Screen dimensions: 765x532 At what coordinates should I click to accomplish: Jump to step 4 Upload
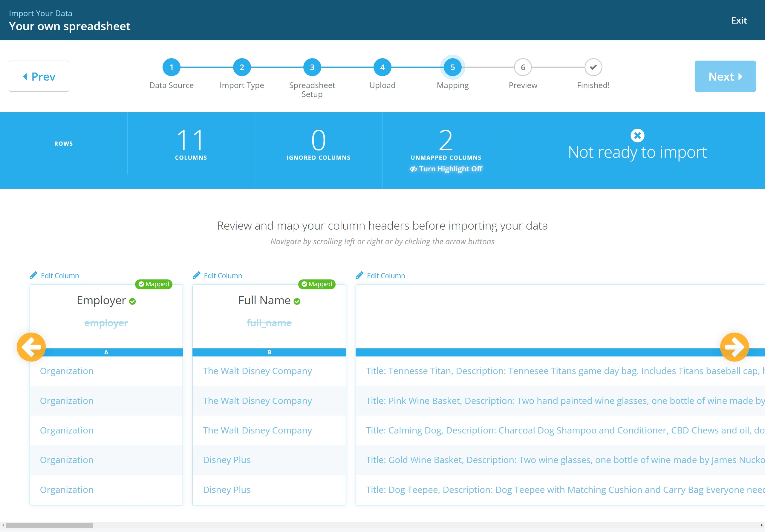382,67
